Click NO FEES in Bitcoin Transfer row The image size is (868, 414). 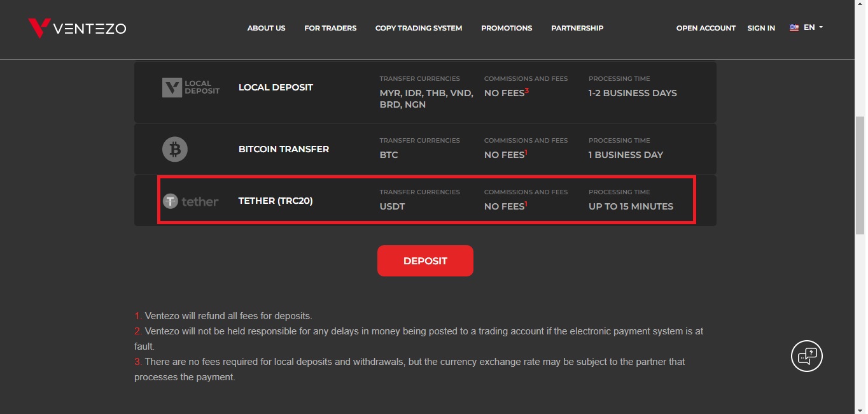click(x=506, y=154)
